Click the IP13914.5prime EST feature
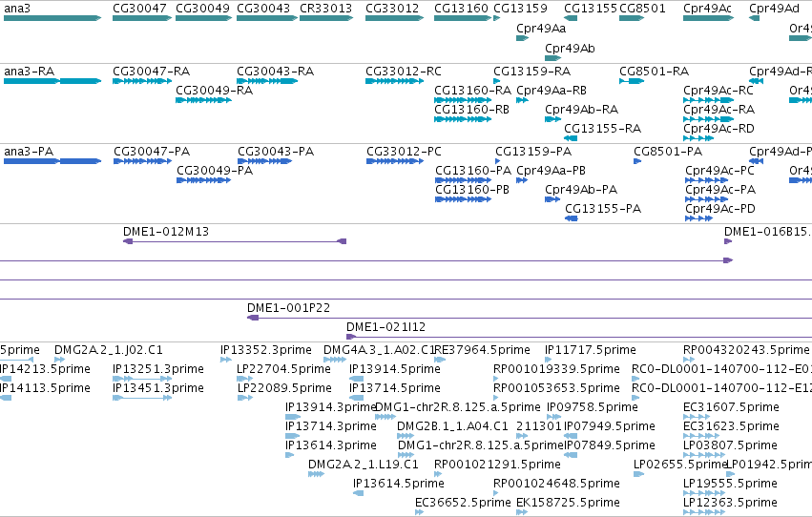 [356, 379]
